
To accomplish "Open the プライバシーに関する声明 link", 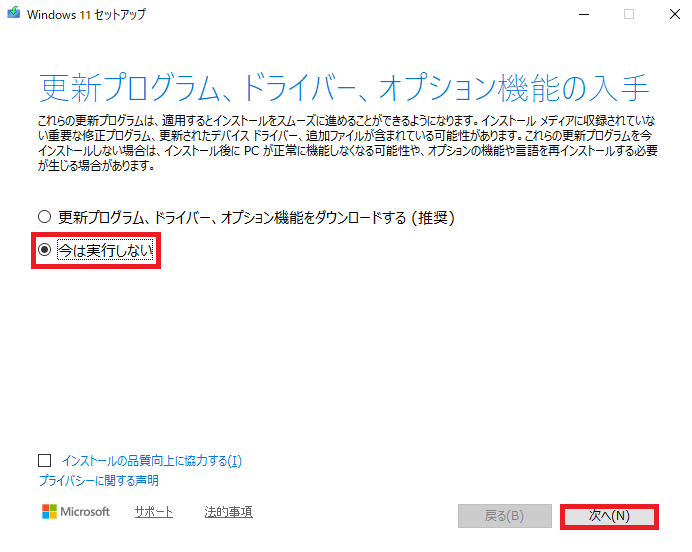I will [98, 481].
